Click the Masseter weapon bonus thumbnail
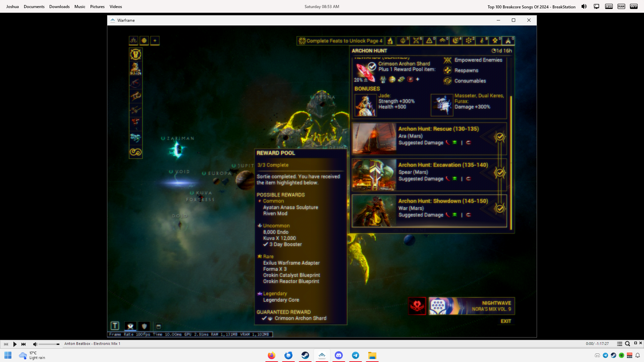Viewport: 644px width, 362px height. click(442, 105)
